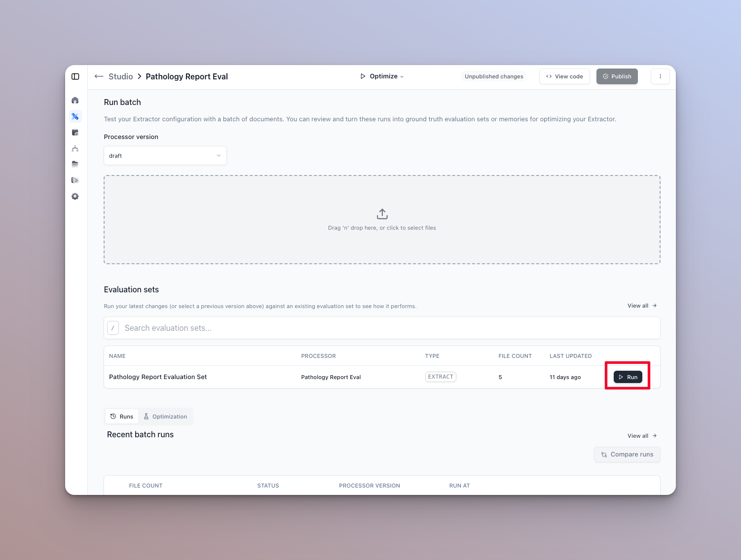Click the EXTRACT type badge

pyautogui.click(x=441, y=377)
